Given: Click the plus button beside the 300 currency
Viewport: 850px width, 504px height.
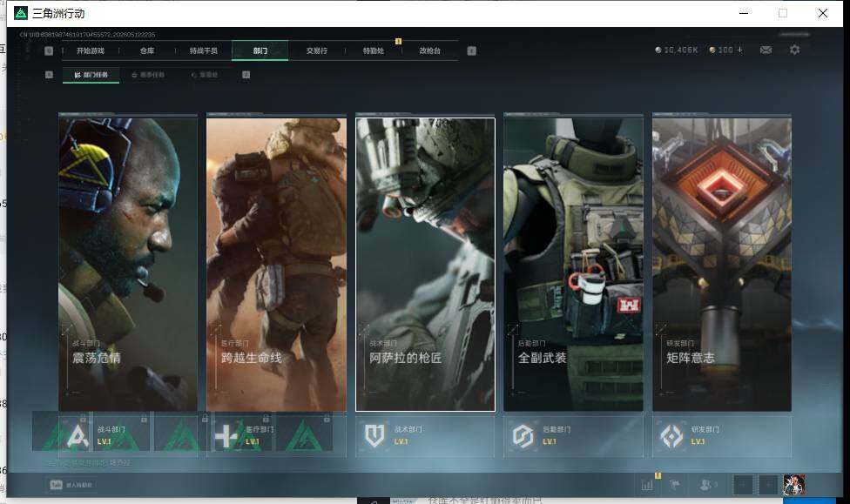Looking at the screenshot, I should (740, 50).
